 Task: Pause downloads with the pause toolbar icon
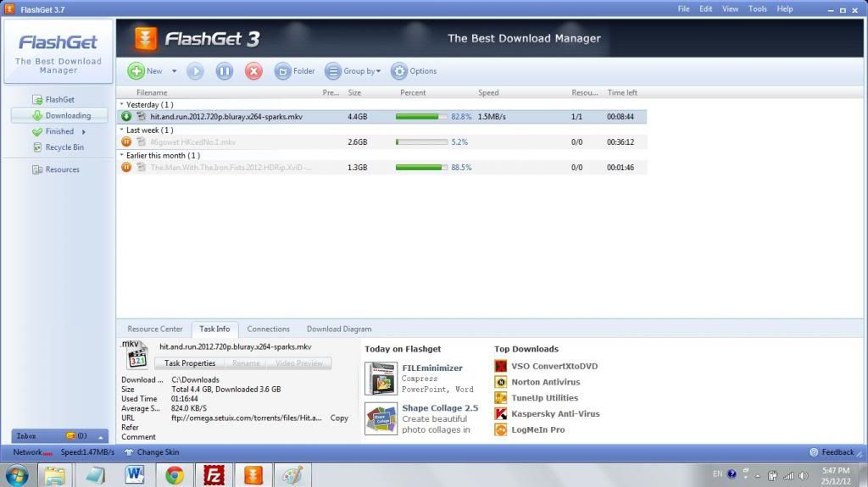coord(225,71)
